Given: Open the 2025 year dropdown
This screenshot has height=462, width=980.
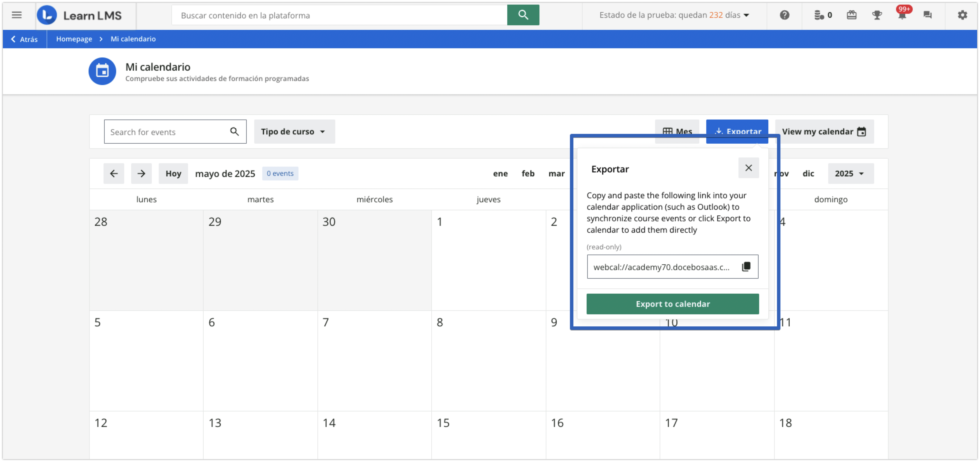Looking at the screenshot, I should tap(851, 173).
